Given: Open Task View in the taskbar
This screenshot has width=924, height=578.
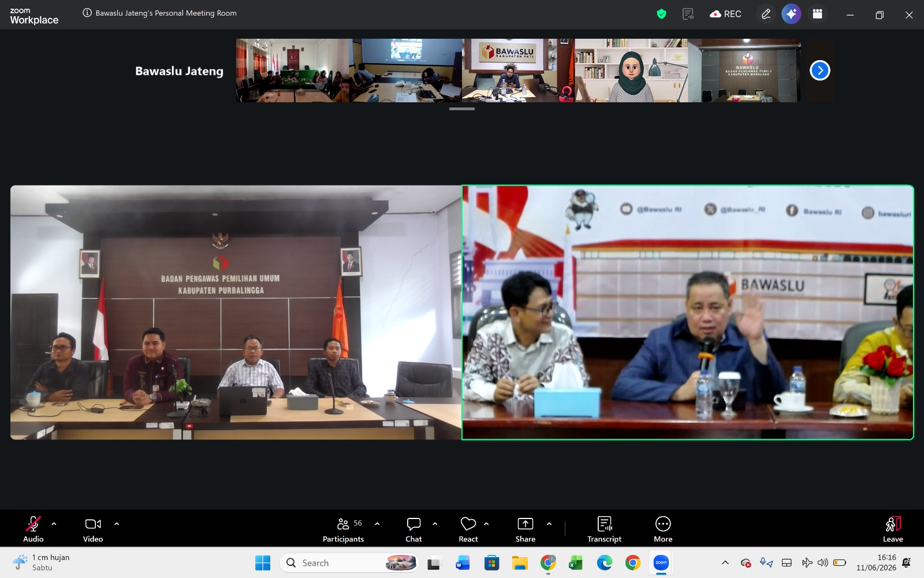Looking at the screenshot, I should point(435,562).
